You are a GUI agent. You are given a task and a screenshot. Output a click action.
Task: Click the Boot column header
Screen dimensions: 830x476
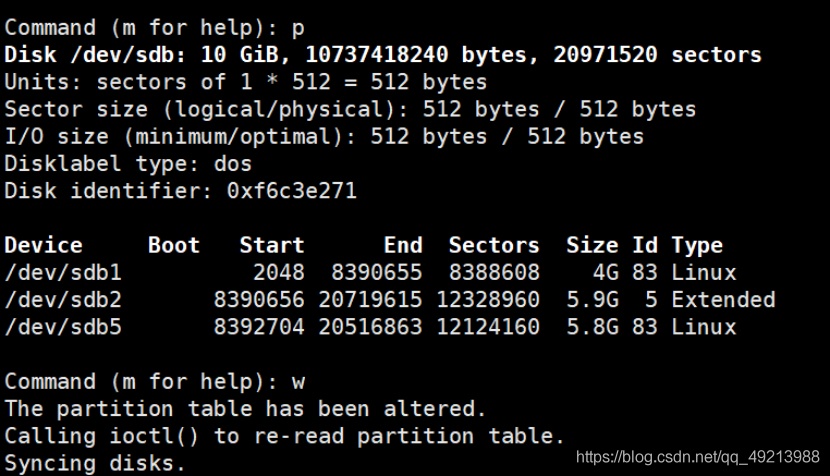pyautogui.click(x=174, y=245)
